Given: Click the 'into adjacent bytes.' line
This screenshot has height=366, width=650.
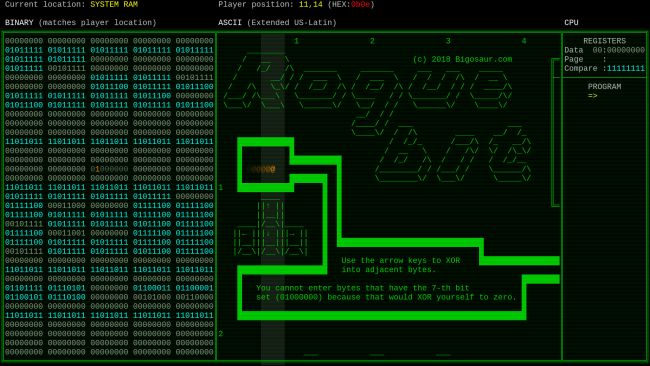Looking at the screenshot, I should pyautogui.click(x=389, y=270).
